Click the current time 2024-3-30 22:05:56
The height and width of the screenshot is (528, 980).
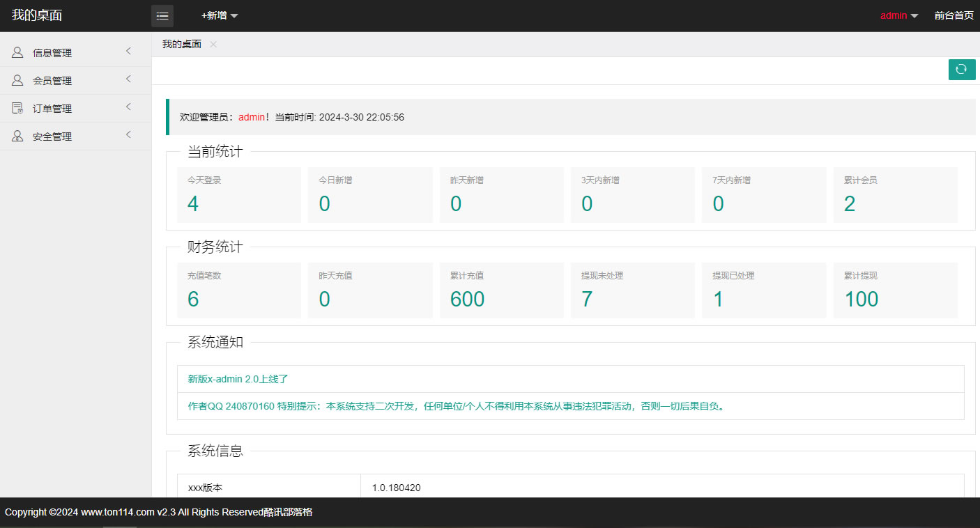tap(362, 117)
